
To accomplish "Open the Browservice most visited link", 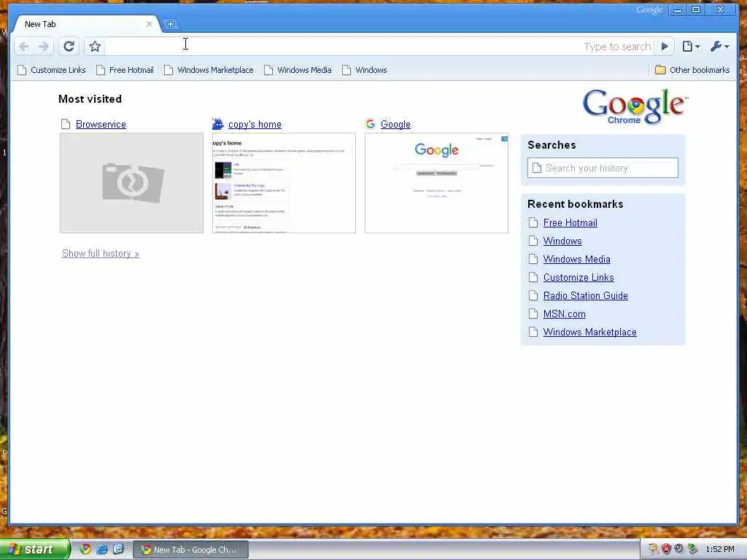I will 101,124.
